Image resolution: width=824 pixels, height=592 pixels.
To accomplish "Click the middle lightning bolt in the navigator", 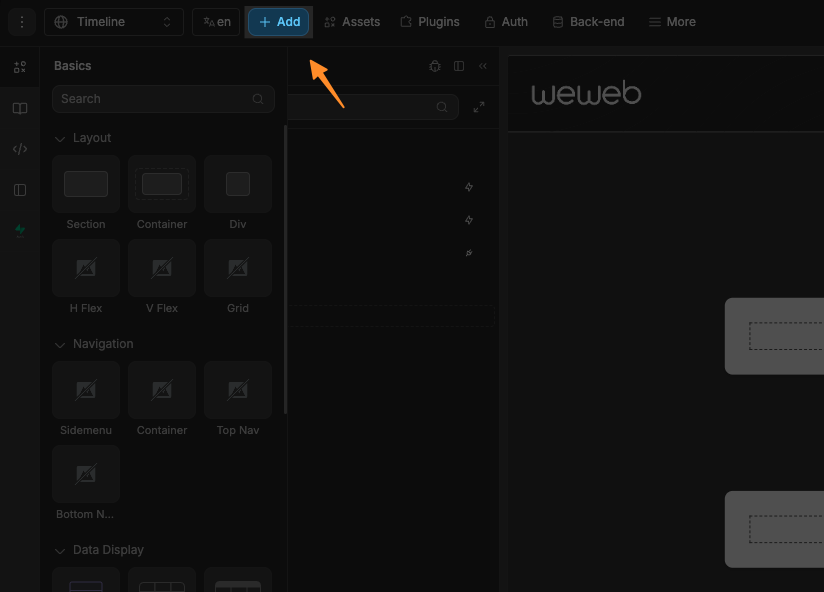I will [468, 220].
